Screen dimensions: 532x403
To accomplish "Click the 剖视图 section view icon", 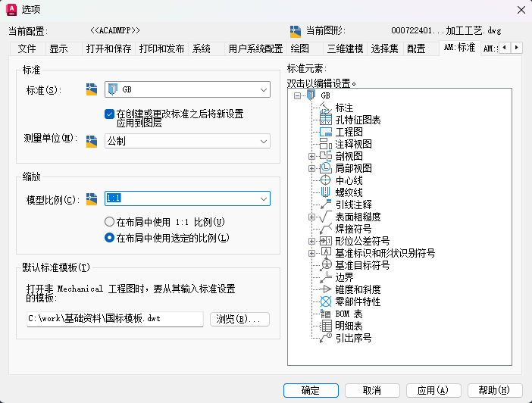I will (x=326, y=156).
